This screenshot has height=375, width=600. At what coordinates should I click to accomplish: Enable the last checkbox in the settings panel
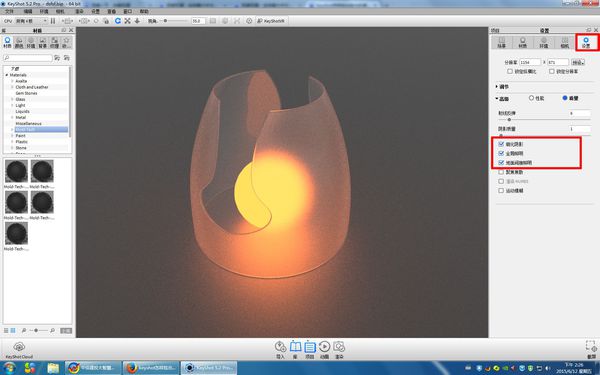click(x=501, y=190)
